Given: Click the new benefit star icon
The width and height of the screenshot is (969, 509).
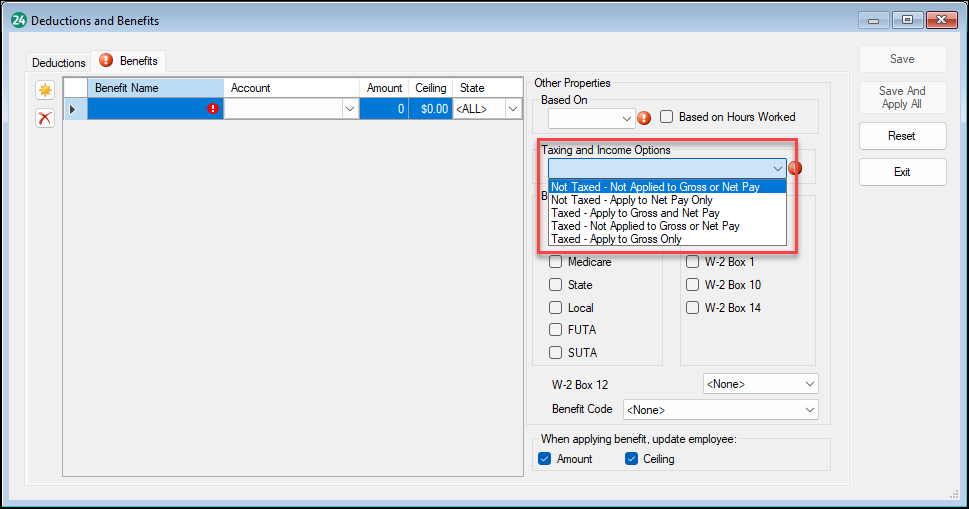Looking at the screenshot, I should point(45,90).
